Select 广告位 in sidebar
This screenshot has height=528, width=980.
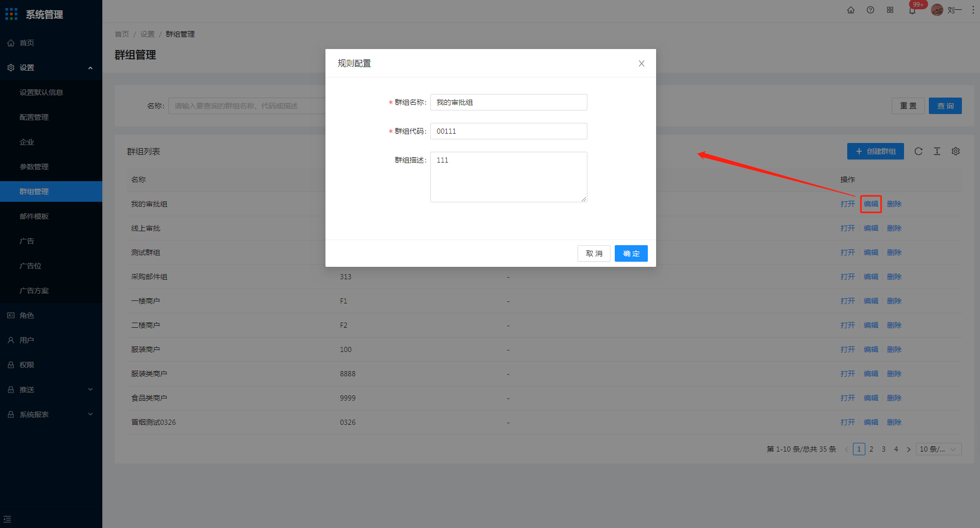tap(51, 266)
